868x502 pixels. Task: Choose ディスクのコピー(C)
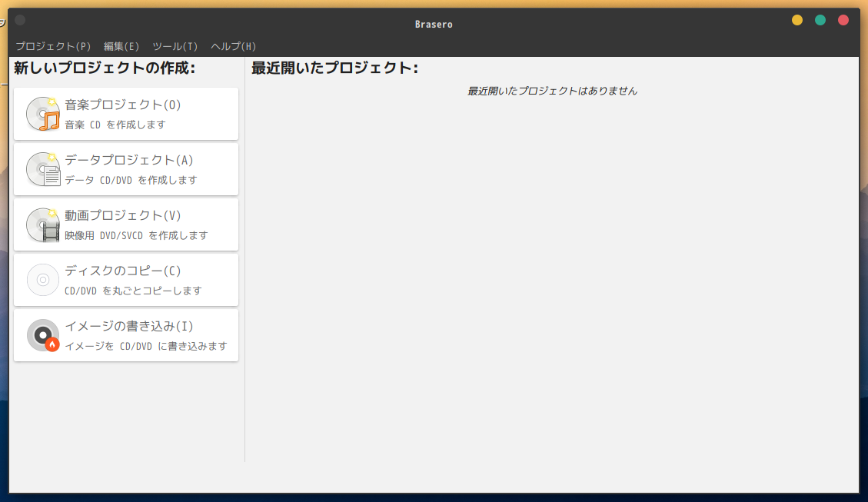126,280
